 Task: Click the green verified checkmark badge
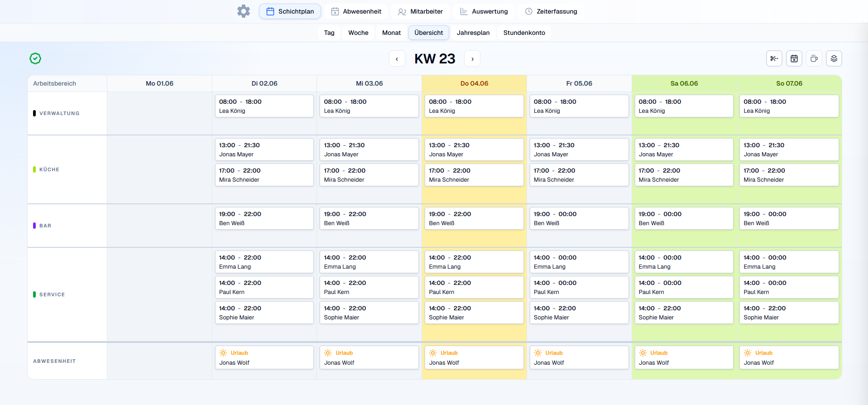pyautogui.click(x=35, y=58)
